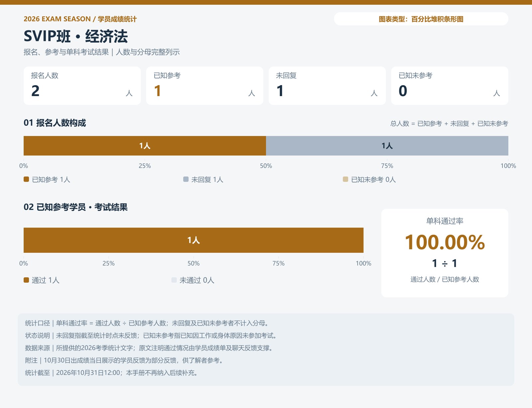The image size is (532, 408).
Task: Select the gray 未回复 bar segment
Action: [387, 146]
